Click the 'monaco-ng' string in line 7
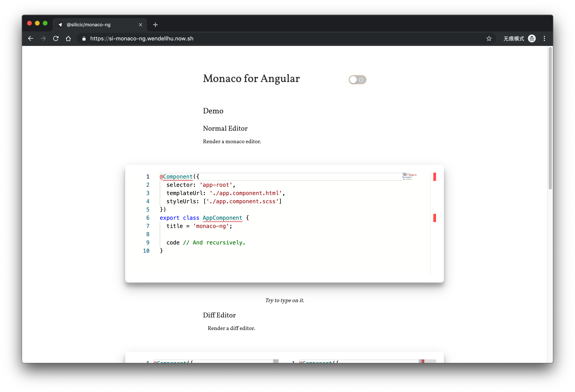The image size is (575, 392). (211, 226)
